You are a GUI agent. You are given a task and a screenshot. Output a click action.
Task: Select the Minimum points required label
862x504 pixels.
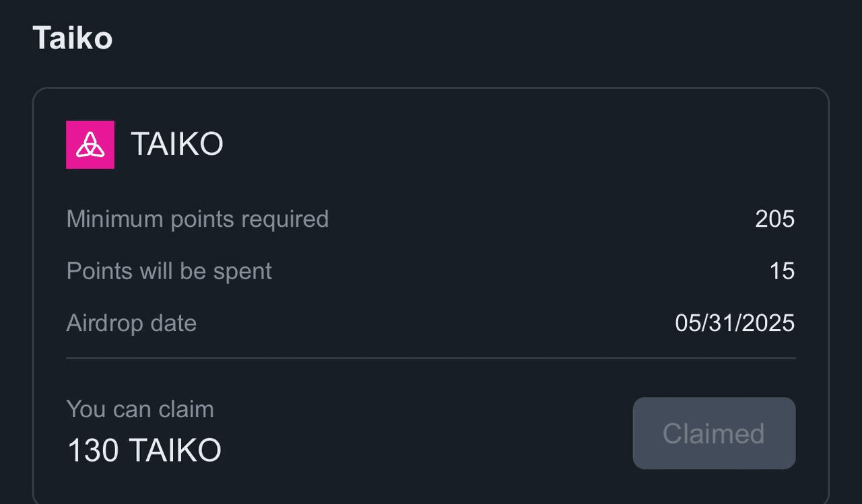point(198,219)
